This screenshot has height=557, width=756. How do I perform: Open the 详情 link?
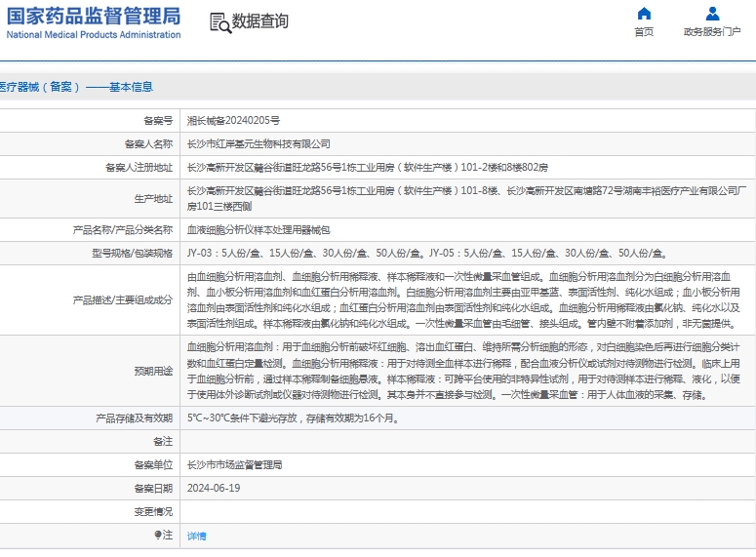click(197, 536)
